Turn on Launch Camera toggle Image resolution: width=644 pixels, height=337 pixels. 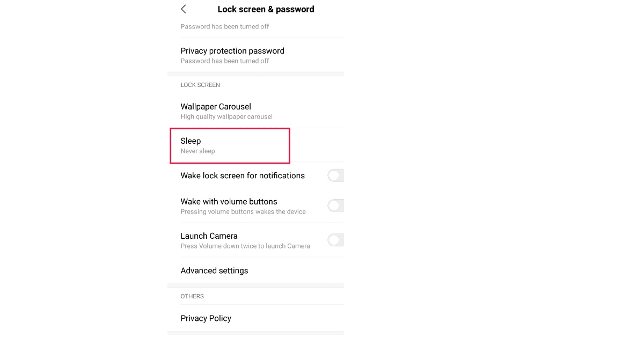[335, 240]
